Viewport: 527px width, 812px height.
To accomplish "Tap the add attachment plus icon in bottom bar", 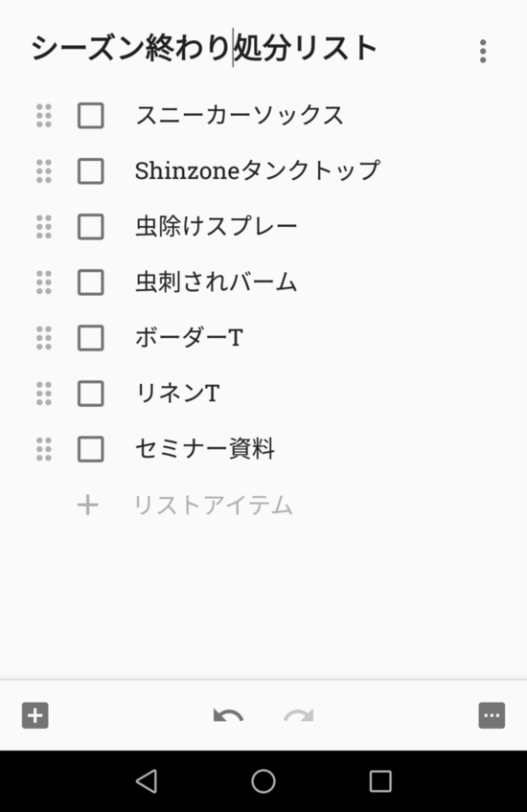I will (x=35, y=715).
